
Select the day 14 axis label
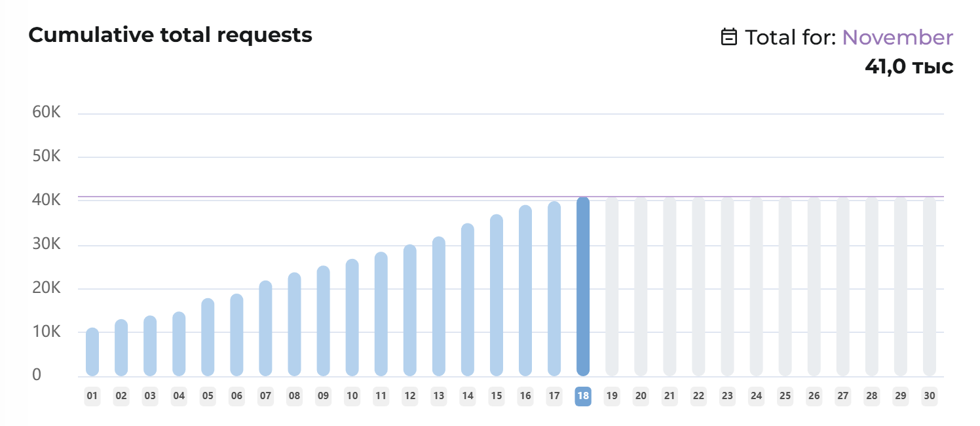(x=467, y=396)
